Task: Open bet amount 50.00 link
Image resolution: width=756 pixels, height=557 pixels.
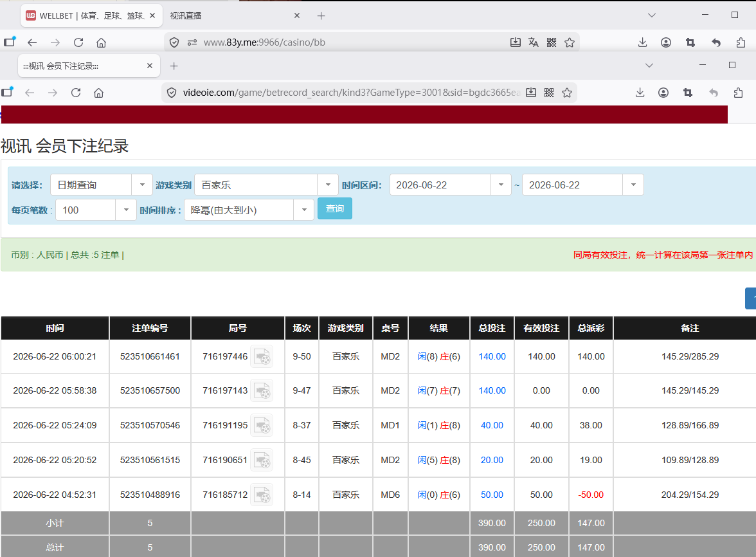Action: 492,495
